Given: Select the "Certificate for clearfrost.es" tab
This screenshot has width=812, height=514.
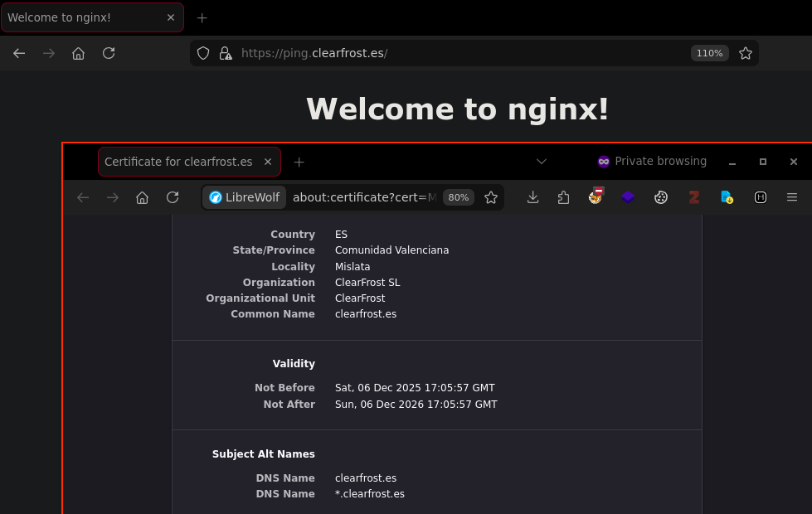Looking at the screenshot, I should [x=178, y=162].
